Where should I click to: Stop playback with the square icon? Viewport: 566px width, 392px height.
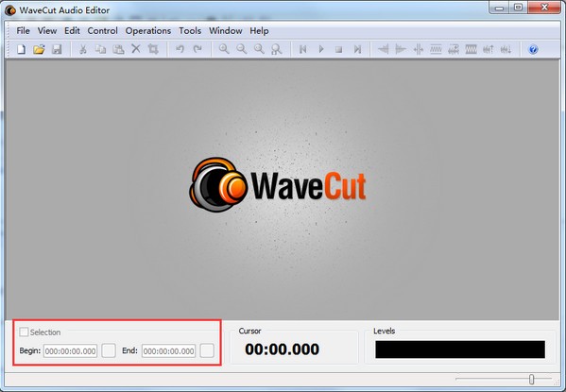[338, 49]
